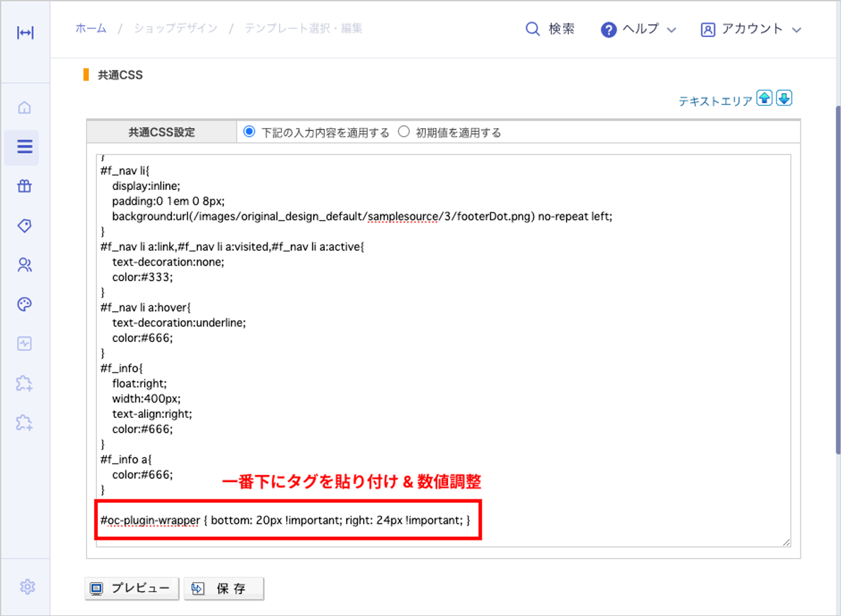This screenshot has width=841, height=616.
Task: Click the テキストエリア link
Action: 715,101
